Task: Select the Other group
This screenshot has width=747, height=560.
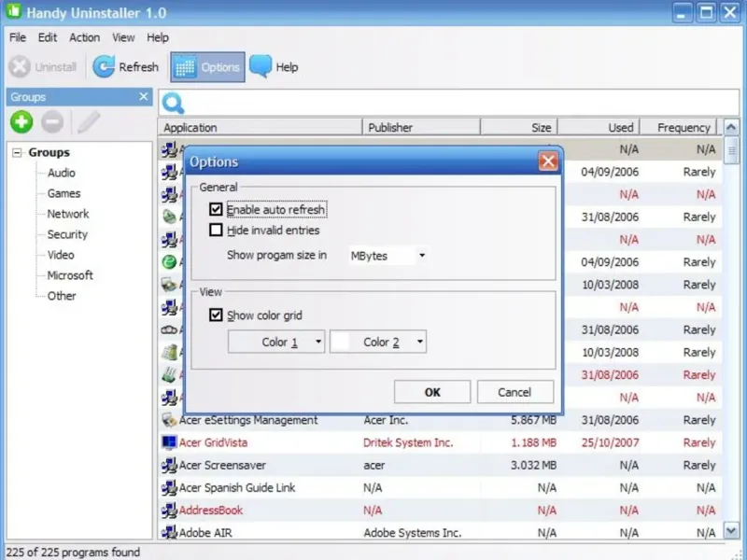Action: coord(62,296)
